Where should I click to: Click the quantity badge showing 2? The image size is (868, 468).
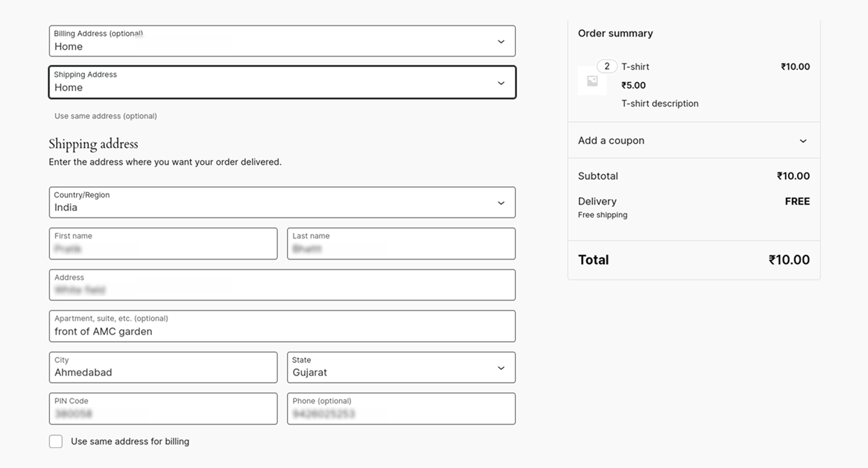pos(607,66)
